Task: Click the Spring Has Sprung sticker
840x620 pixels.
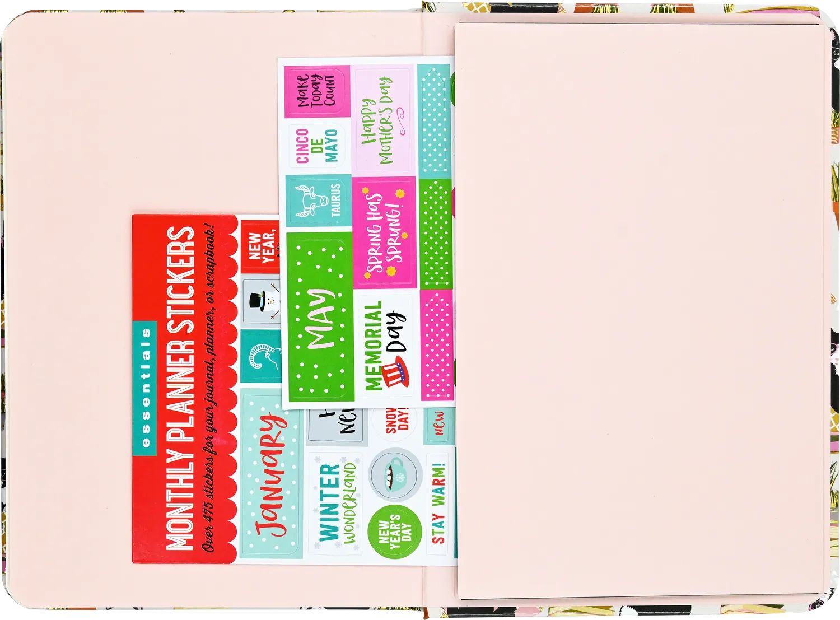Action: pos(384,232)
